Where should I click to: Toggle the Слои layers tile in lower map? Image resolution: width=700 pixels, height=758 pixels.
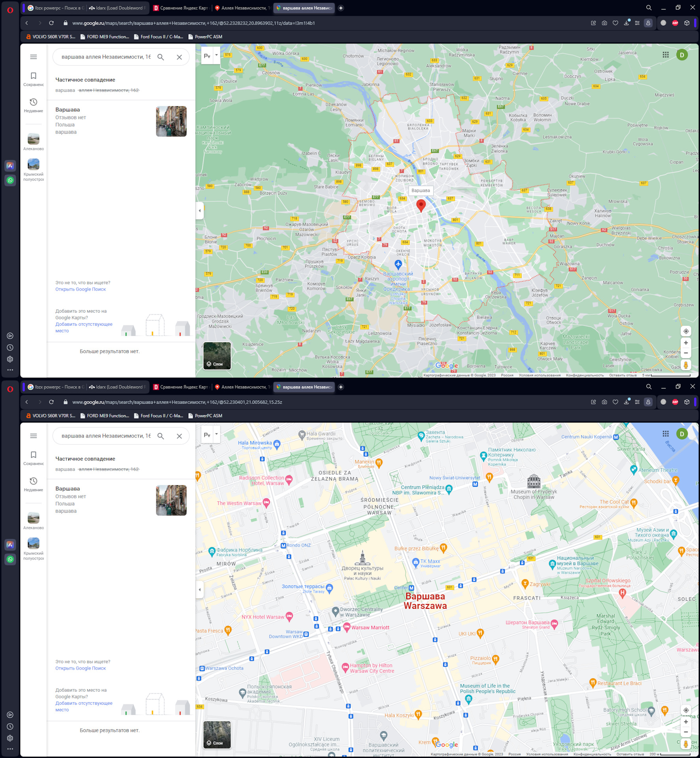[x=217, y=735]
